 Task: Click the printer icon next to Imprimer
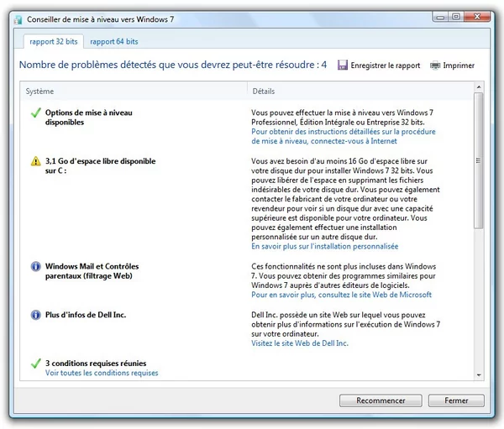pyautogui.click(x=435, y=65)
